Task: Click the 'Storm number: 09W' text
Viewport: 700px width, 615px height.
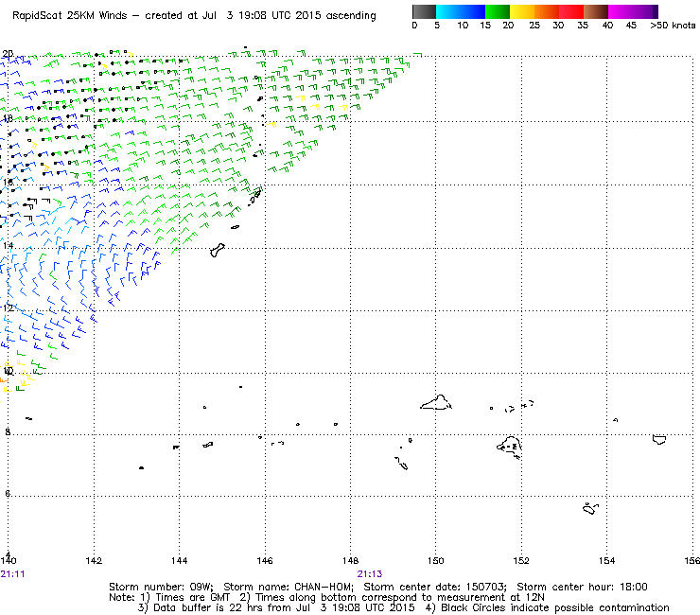Action: coord(161,587)
